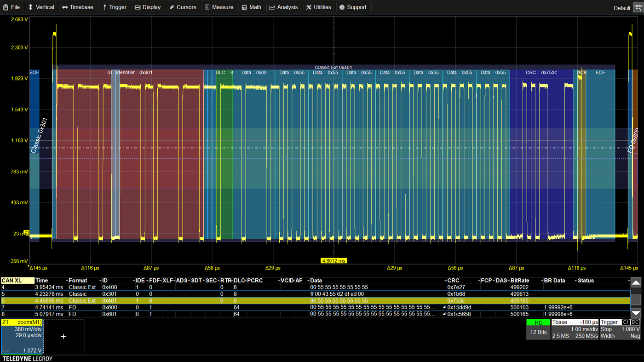Screen dimensions: 644x362
Task: Click the 4.6012 ms time position marker
Action: click(x=333, y=261)
